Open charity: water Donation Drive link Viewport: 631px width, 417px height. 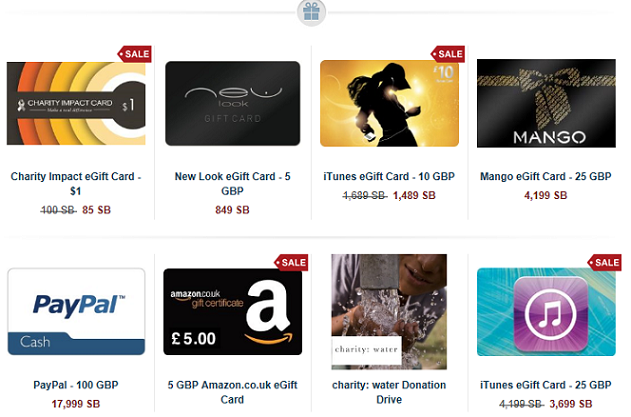tap(389, 392)
